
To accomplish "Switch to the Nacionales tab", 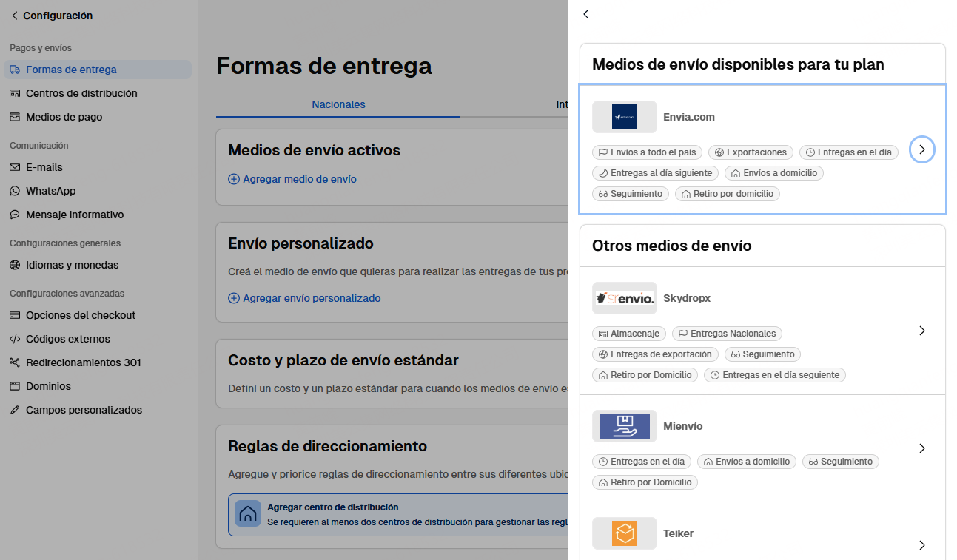I will 338,104.
